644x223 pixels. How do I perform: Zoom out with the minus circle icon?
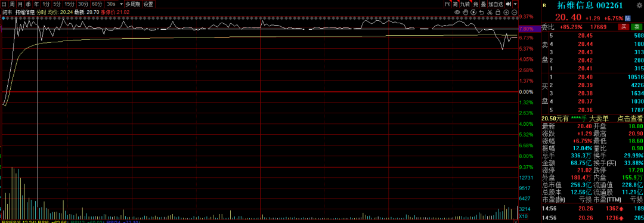pyautogui.click(x=514, y=13)
